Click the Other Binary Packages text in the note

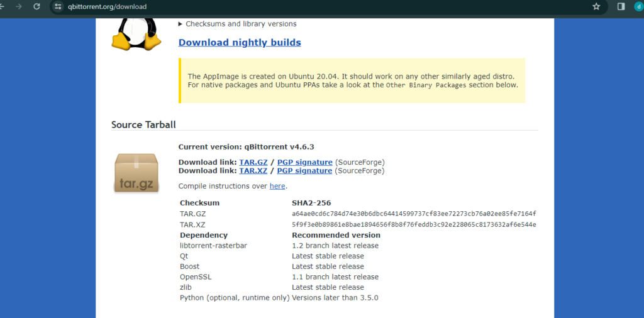coord(426,85)
